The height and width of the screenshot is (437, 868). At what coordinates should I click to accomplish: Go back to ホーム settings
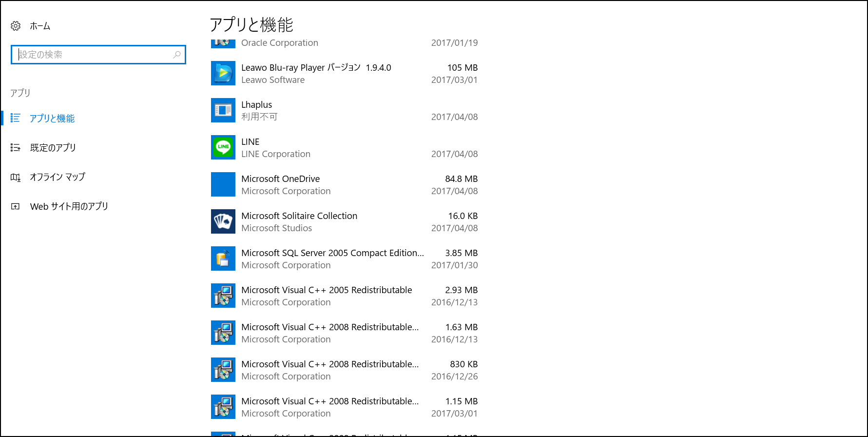[39, 26]
